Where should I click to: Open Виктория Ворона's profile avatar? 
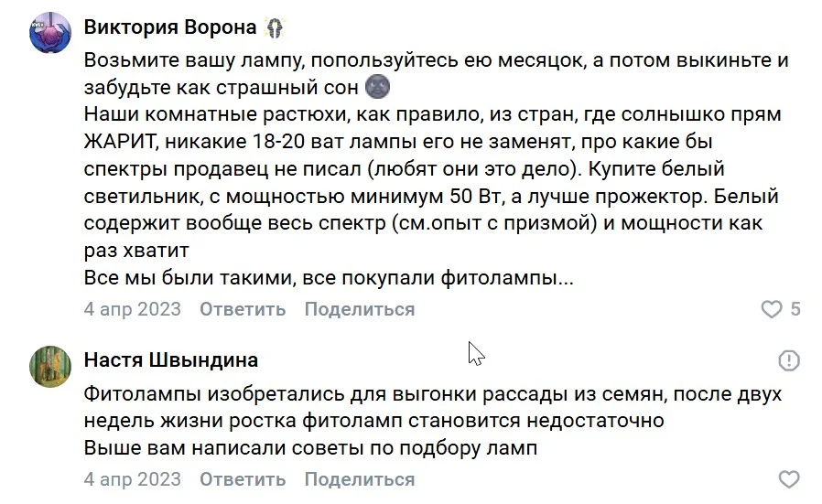[50, 33]
